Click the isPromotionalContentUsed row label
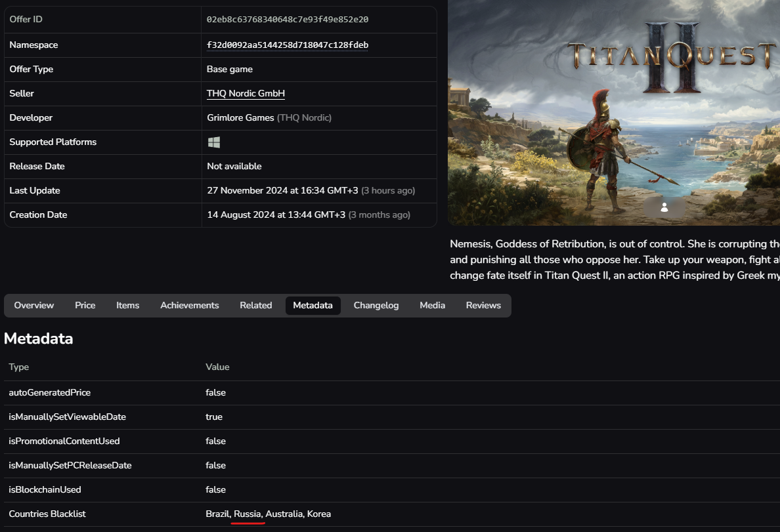Viewport: 780px width, 532px height. tap(64, 441)
